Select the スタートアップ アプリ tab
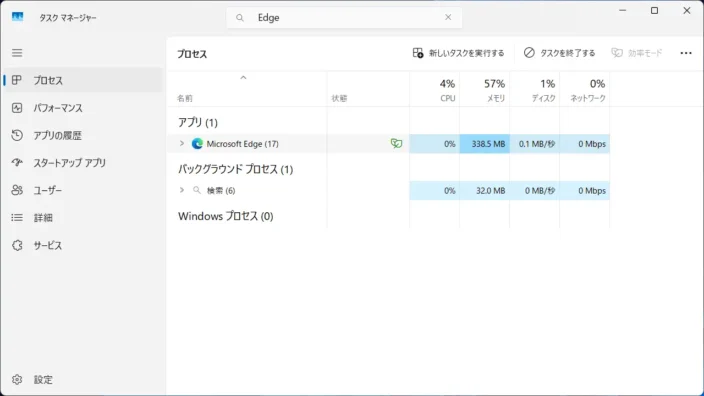 (x=84, y=163)
